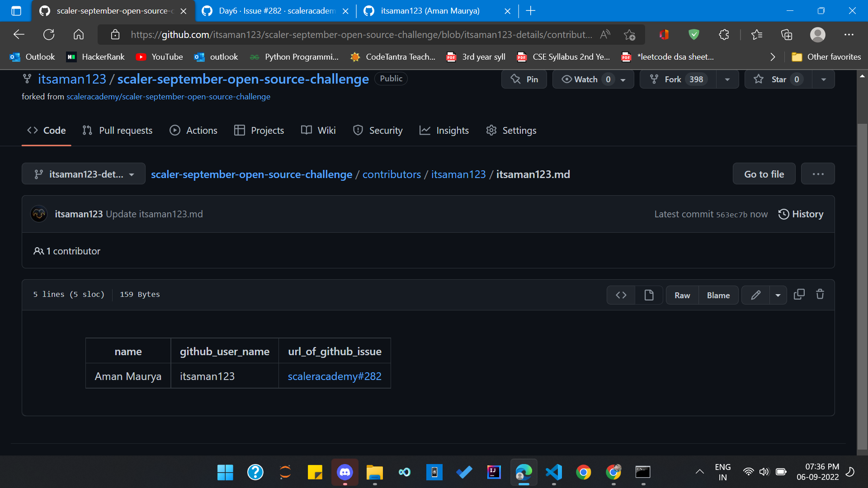Click the Go to file button
Image resolution: width=868 pixels, height=488 pixels.
[x=764, y=174]
